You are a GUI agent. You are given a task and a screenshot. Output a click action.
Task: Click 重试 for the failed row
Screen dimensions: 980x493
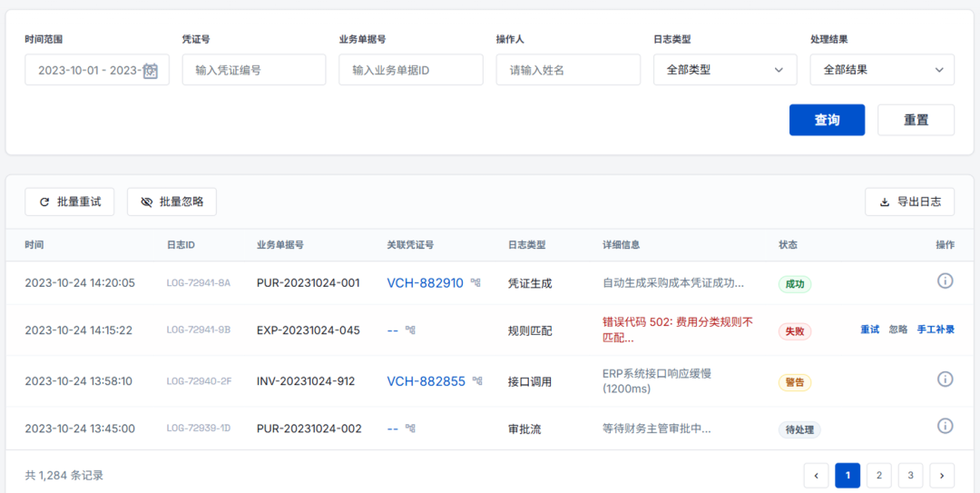(869, 330)
